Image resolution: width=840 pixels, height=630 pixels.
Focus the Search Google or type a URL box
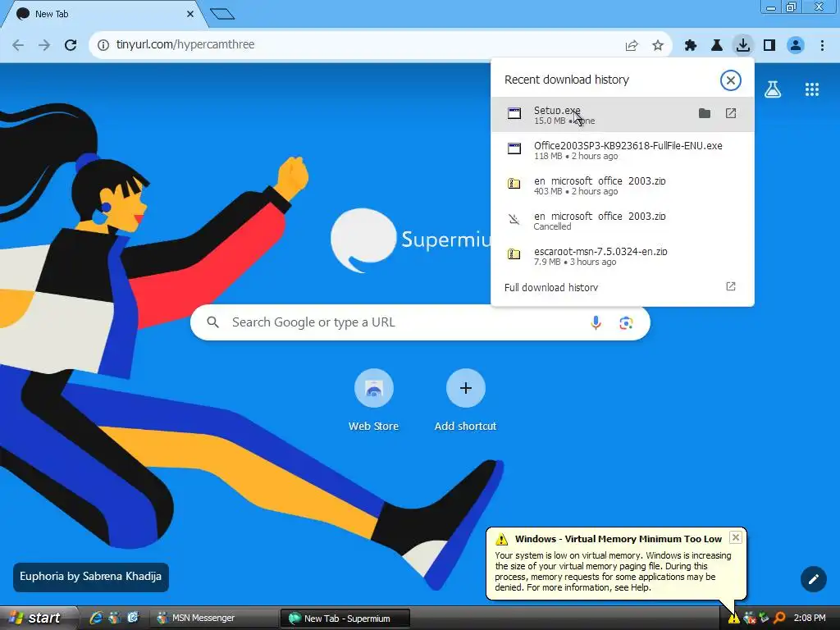(420, 322)
